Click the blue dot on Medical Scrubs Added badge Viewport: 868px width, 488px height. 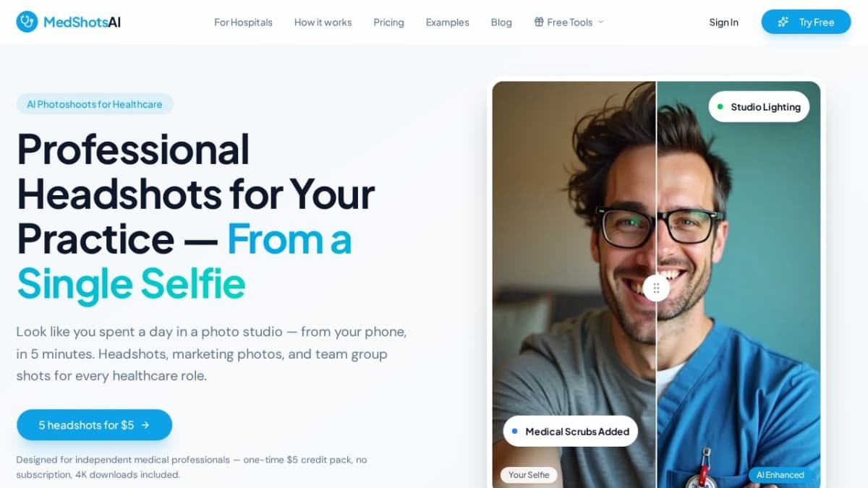(x=514, y=431)
